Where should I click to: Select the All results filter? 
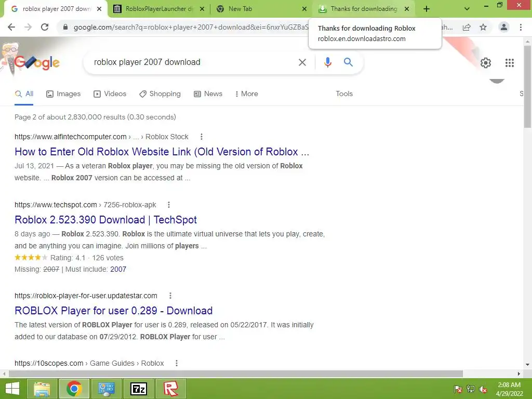coord(24,94)
